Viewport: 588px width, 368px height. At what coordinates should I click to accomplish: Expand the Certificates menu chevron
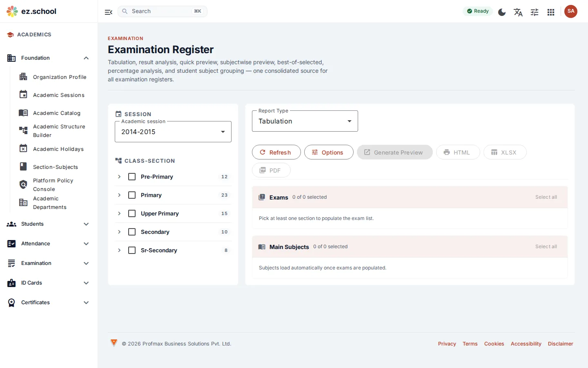click(x=86, y=303)
